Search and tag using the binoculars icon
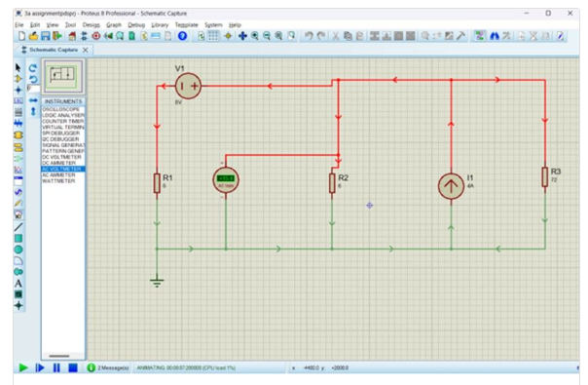 [x=495, y=36]
